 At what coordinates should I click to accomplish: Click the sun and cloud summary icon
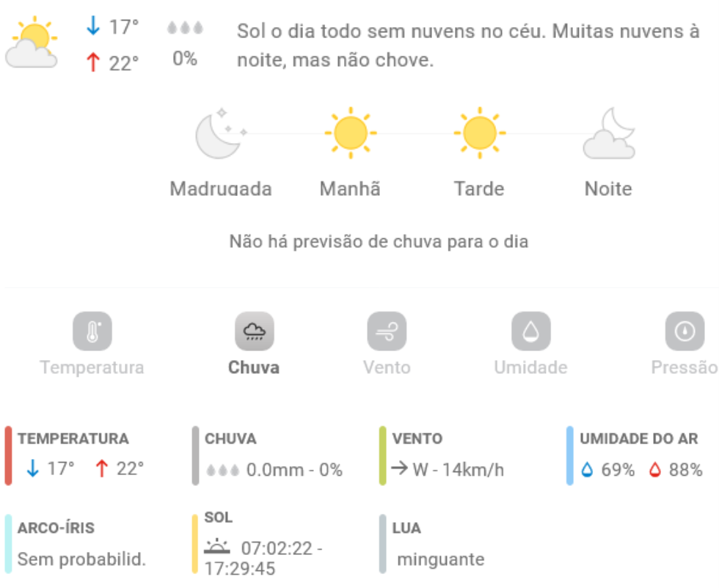coord(32,44)
